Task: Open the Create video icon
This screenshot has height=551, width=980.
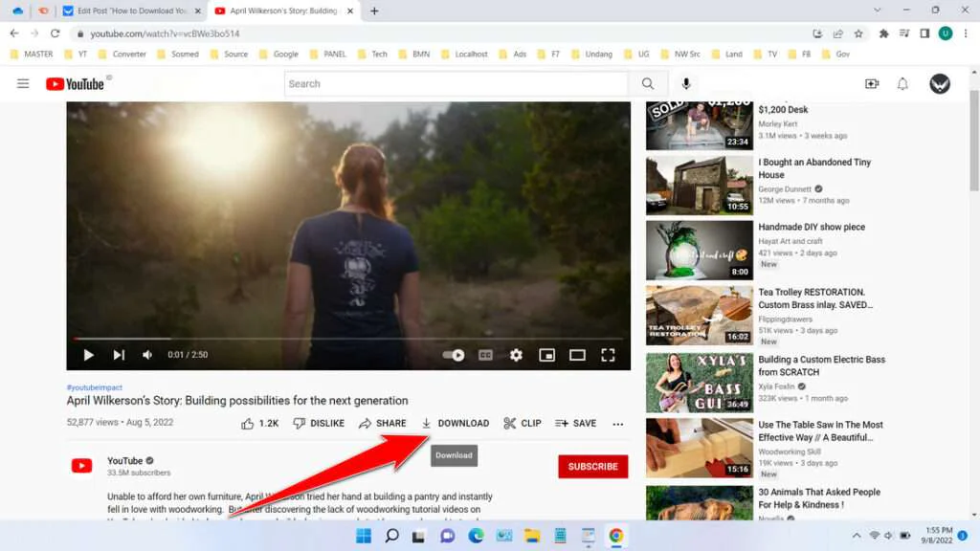Action: pos(872,83)
